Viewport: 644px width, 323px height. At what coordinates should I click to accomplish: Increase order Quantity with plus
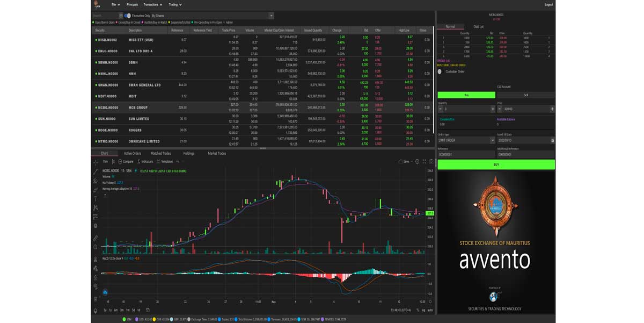pyautogui.click(x=493, y=109)
